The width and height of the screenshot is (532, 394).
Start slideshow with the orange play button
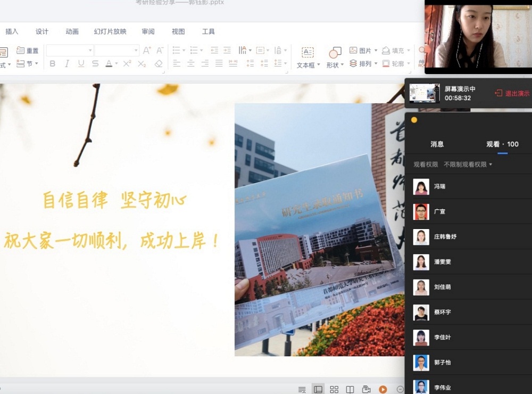click(383, 389)
